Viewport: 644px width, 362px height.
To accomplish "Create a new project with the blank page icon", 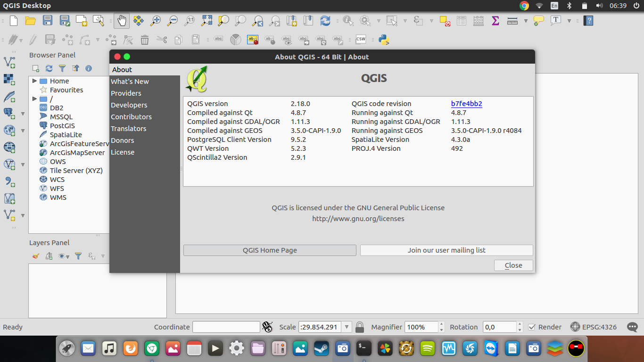I will 14,21.
